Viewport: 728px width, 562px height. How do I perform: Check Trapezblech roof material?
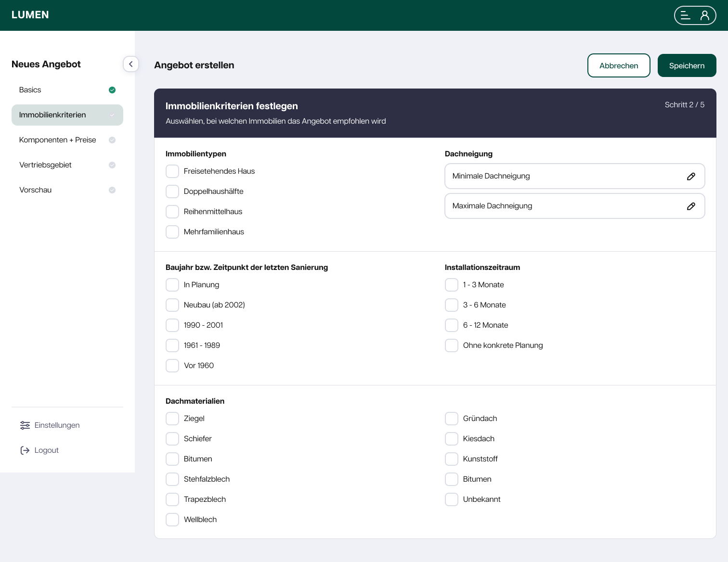tap(172, 499)
